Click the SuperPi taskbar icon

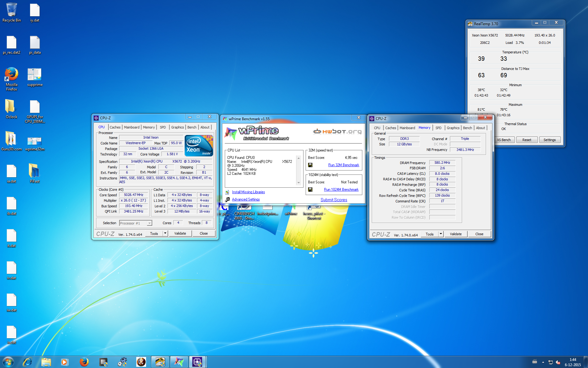tap(141, 362)
